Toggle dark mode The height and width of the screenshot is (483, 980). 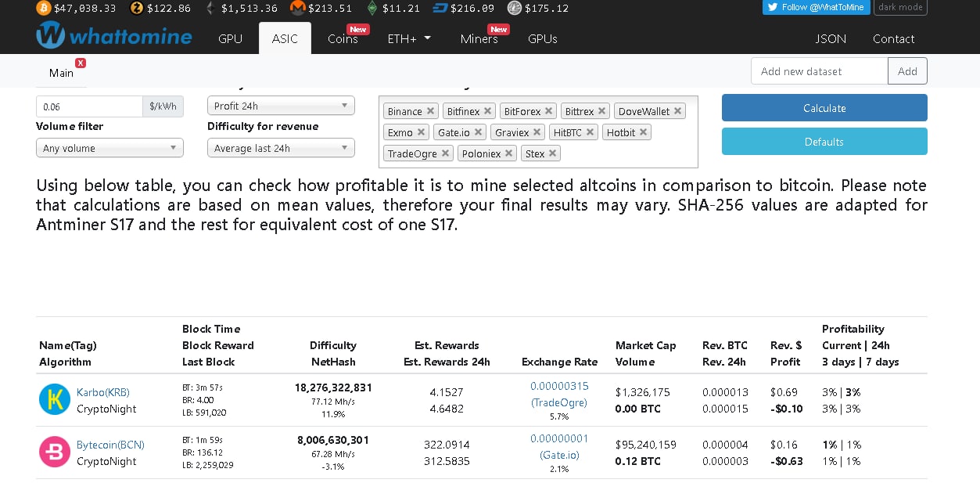pos(900,7)
